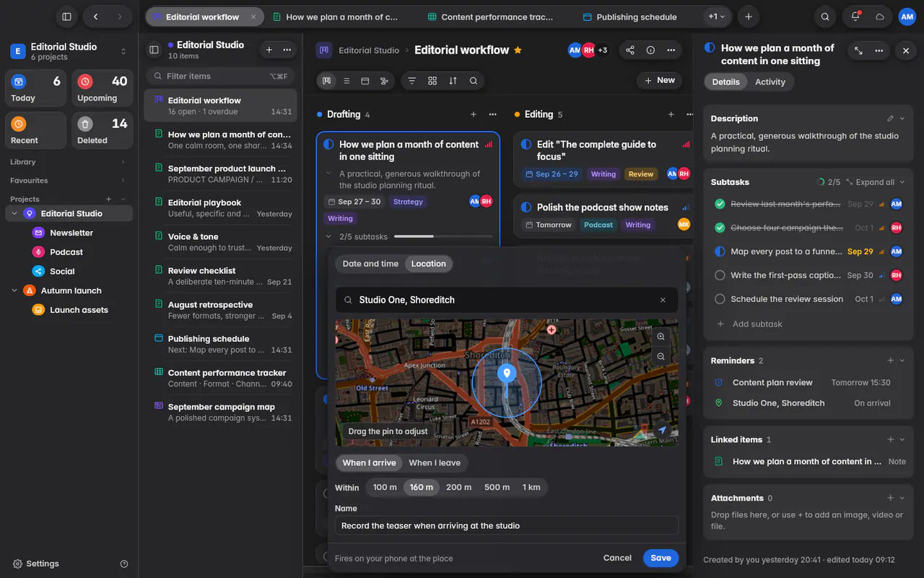Check off 'Schedule the review session' subtask
This screenshot has height=578, width=924.
[x=720, y=299]
